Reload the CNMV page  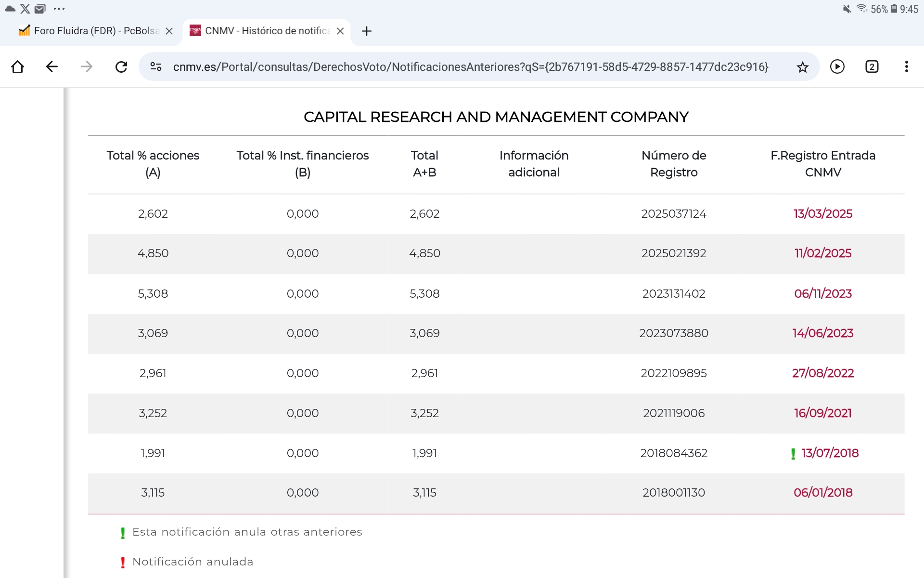[121, 66]
